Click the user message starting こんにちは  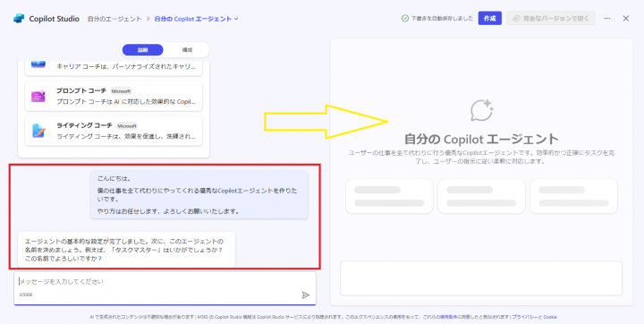tap(199, 195)
